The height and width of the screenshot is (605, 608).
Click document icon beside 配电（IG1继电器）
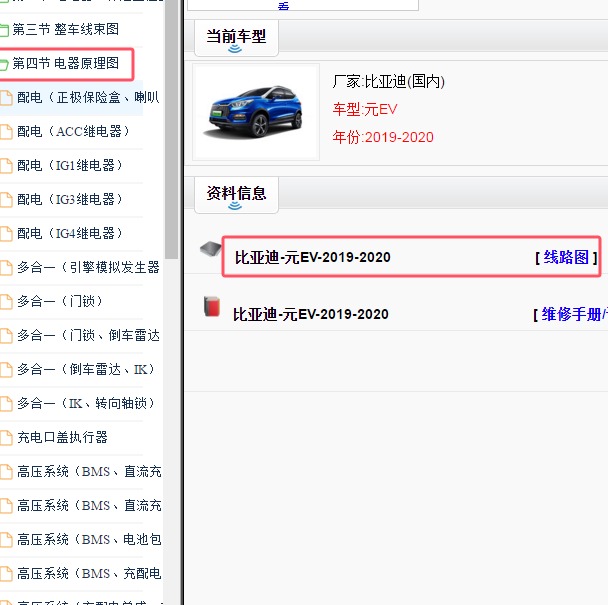(x=6, y=166)
